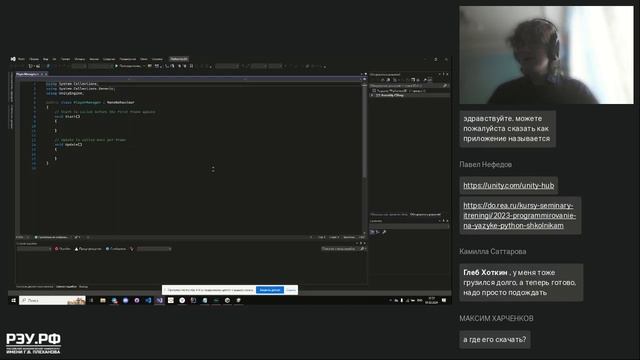Click the blue button in the notification bar
This screenshot has width=640, height=360.
click(270, 290)
